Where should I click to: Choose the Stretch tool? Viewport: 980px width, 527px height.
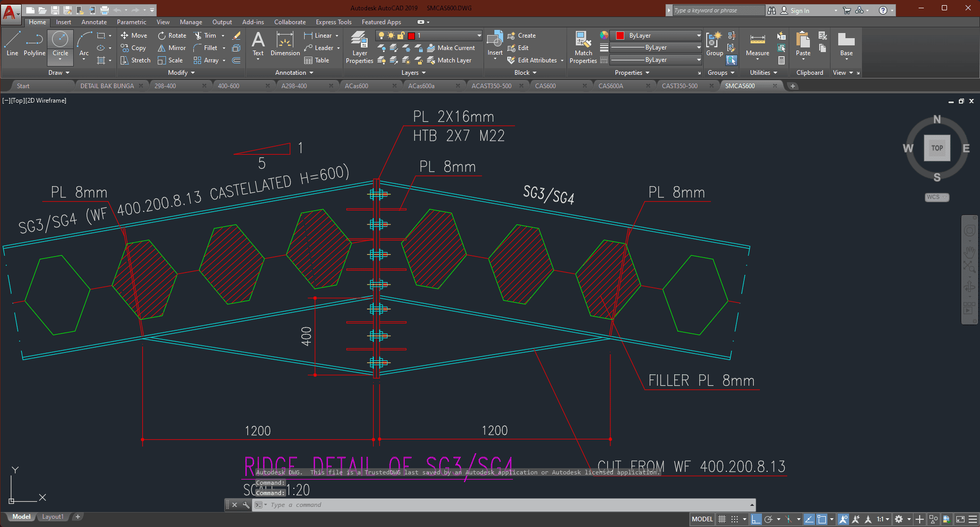click(x=135, y=60)
